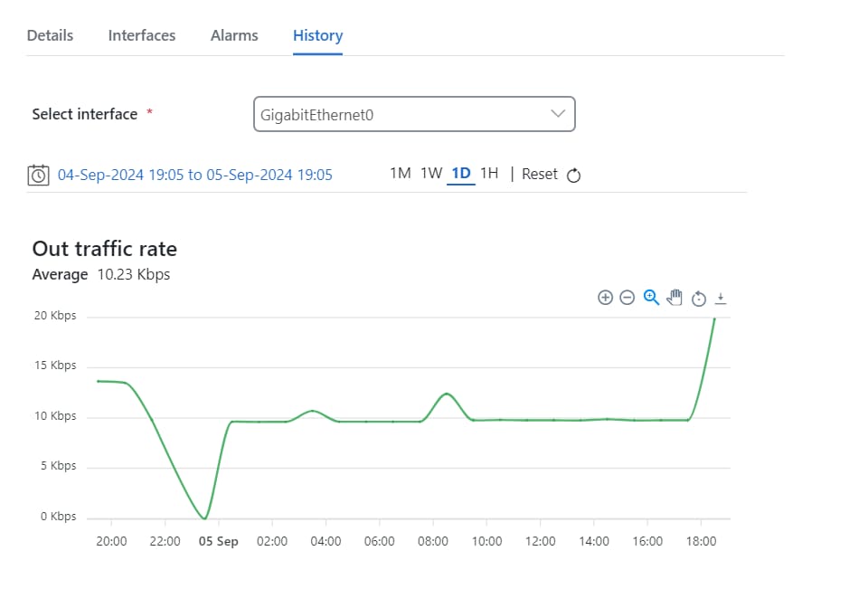The image size is (868, 608).
Task: Select the magnifier selection zoom tool
Action: (x=651, y=298)
